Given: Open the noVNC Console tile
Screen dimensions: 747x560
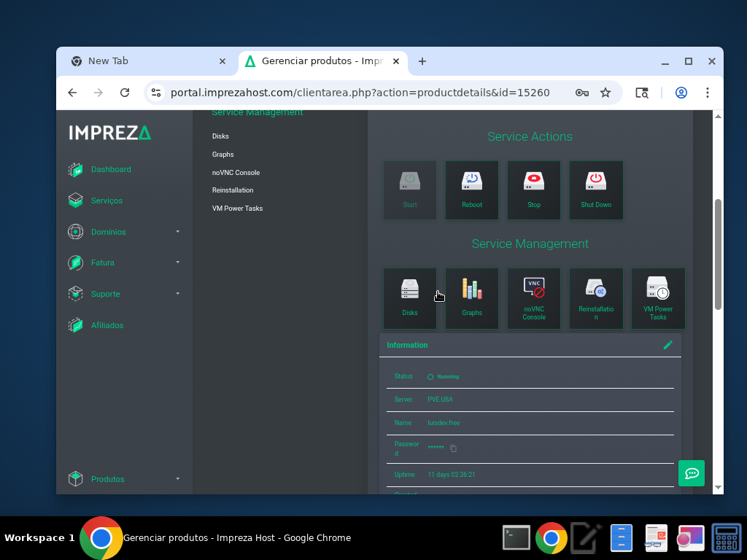Looking at the screenshot, I should [x=533, y=298].
